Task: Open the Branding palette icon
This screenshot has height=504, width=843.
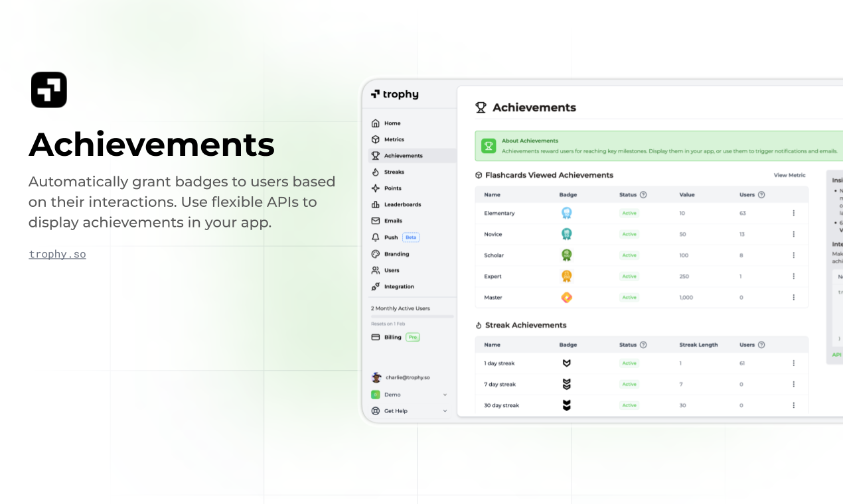Action: pyautogui.click(x=376, y=254)
